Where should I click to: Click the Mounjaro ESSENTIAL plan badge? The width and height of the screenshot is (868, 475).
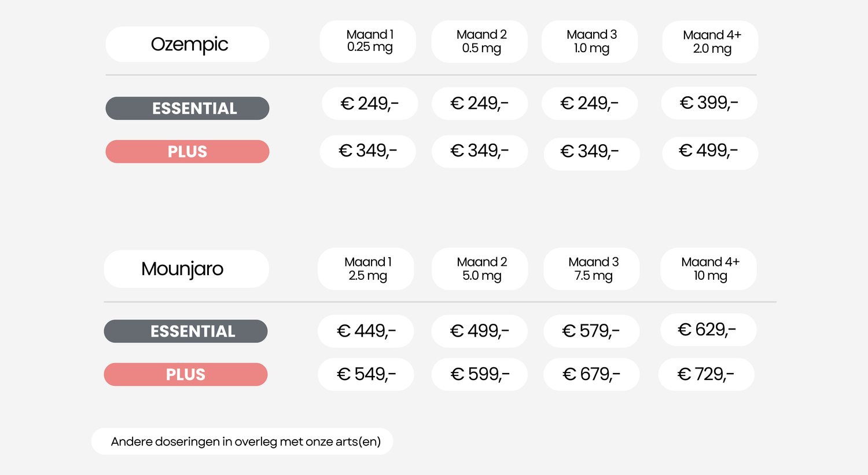[x=186, y=331]
